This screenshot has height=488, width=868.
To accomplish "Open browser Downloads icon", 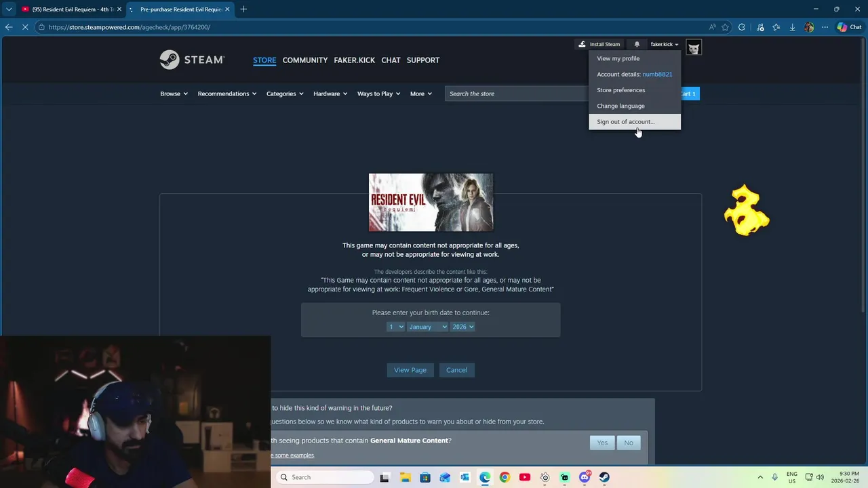I will point(792,27).
